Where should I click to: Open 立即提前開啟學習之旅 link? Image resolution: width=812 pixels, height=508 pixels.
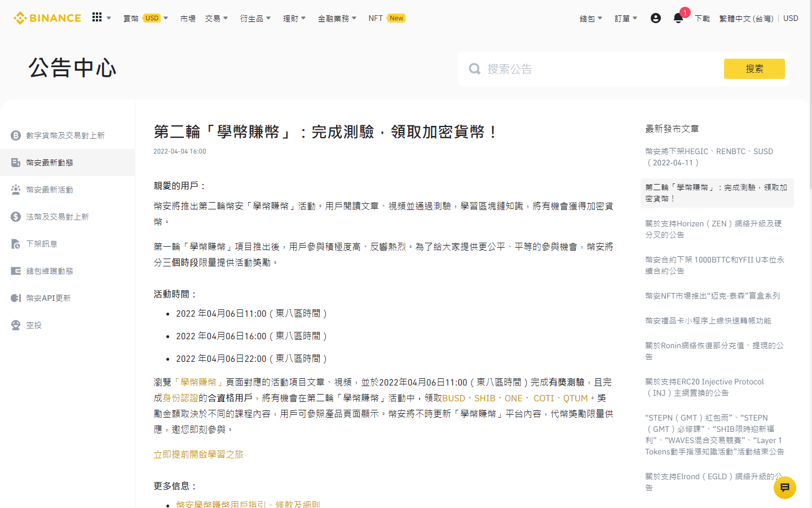click(198, 454)
